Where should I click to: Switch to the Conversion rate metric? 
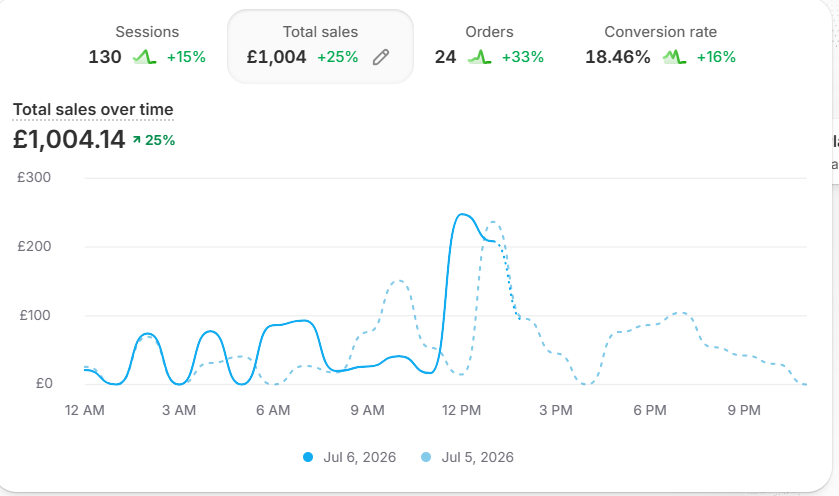[x=660, y=46]
